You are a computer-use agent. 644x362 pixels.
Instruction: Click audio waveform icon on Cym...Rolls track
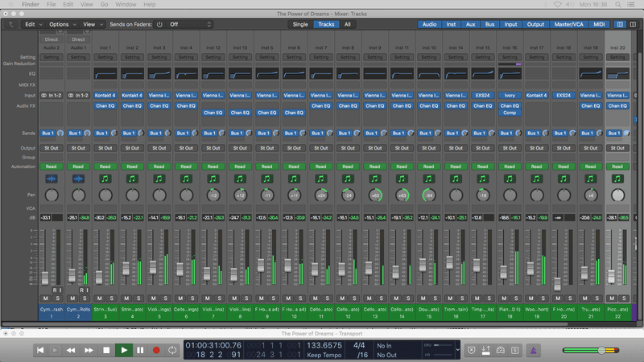click(x=78, y=179)
